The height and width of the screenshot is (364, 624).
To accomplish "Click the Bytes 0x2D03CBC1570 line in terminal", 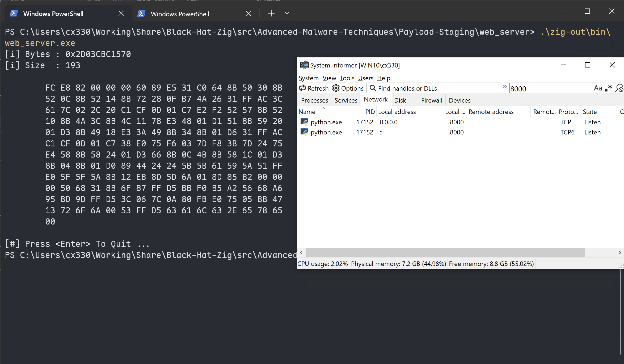I will pos(68,54).
